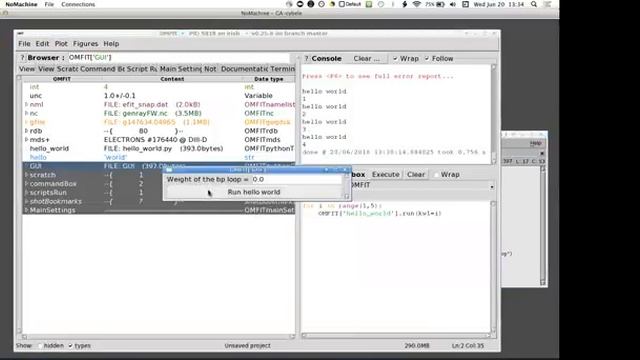Viewport: 640px width, 360px height.
Task: Click the Browser help question mark
Action: [22, 58]
